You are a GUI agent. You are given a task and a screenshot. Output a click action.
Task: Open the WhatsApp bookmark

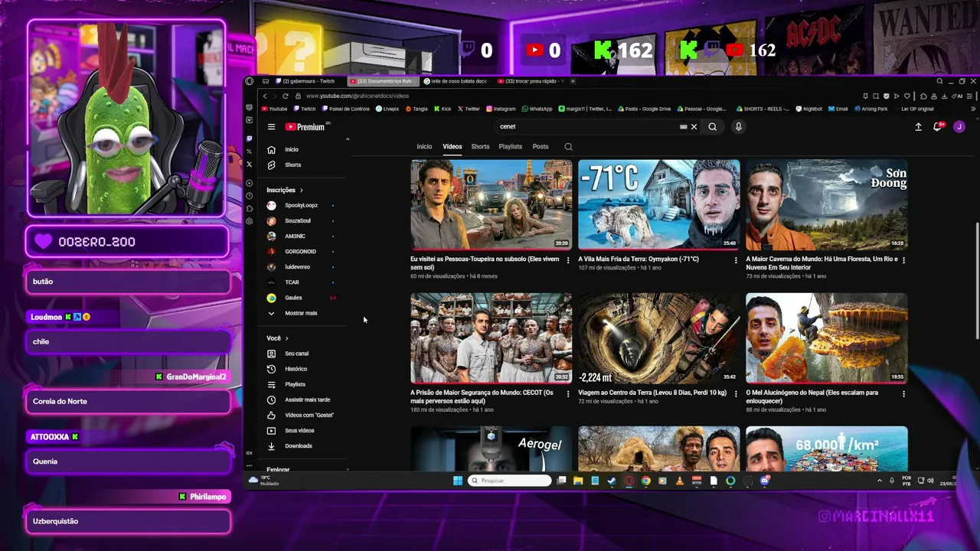pyautogui.click(x=537, y=109)
